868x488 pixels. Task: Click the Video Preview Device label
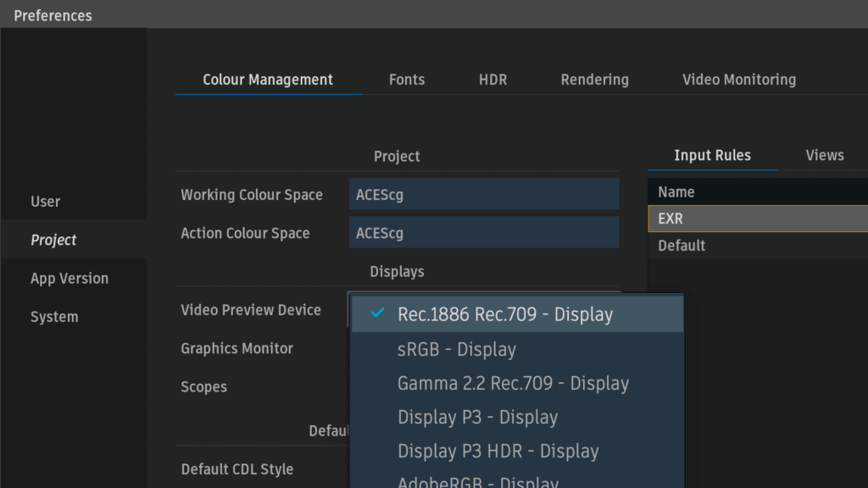tap(251, 310)
